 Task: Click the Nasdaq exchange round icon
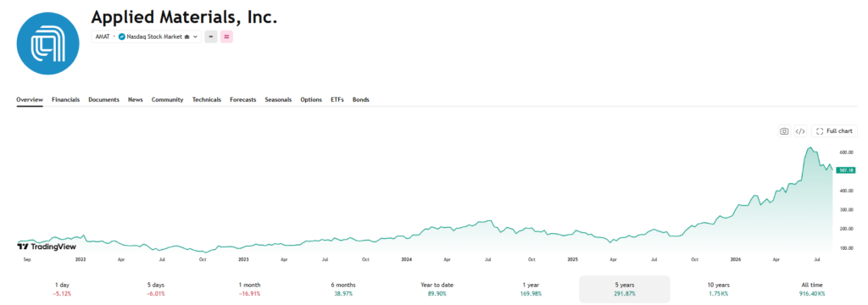coord(122,37)
